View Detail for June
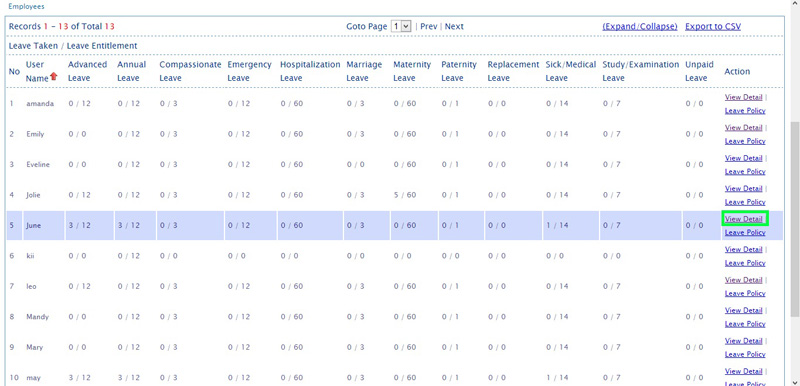Image resolution: width=800 pixels, height=386 pixels. pos(743,219)
